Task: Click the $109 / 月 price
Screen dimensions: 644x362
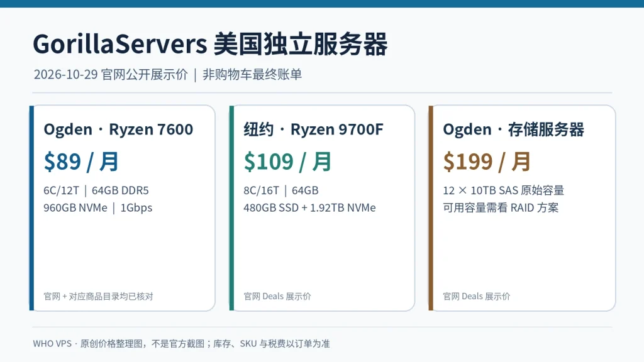Action: [287, 162]
